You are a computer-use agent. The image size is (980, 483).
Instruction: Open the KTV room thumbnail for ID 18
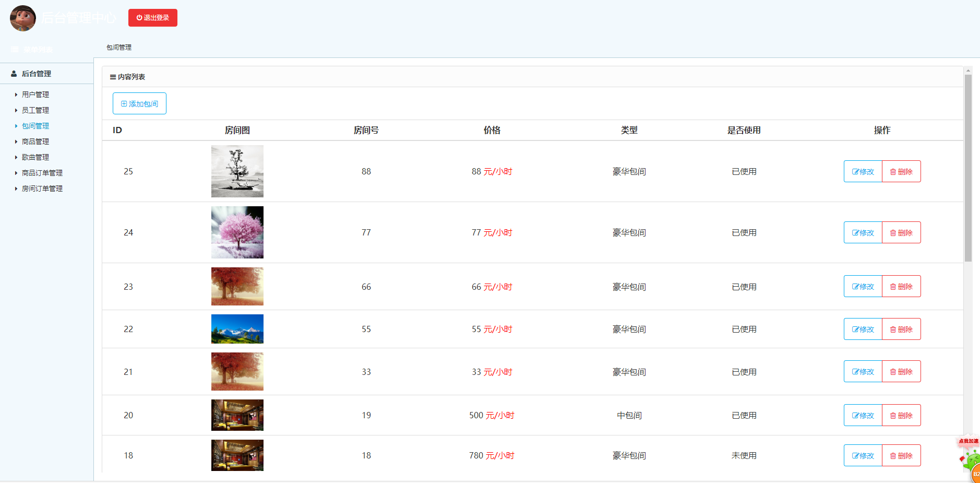point(237,455)
